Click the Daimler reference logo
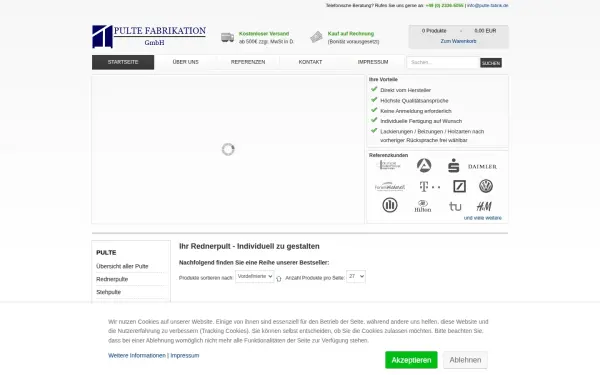 click(x=483, y=166)
